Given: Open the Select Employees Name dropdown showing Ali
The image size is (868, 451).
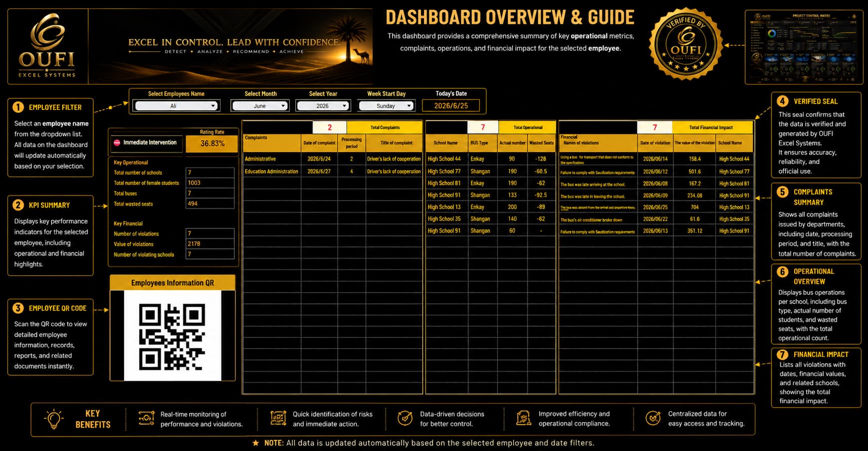Looking at the screenshot, I should pos(176,106).
